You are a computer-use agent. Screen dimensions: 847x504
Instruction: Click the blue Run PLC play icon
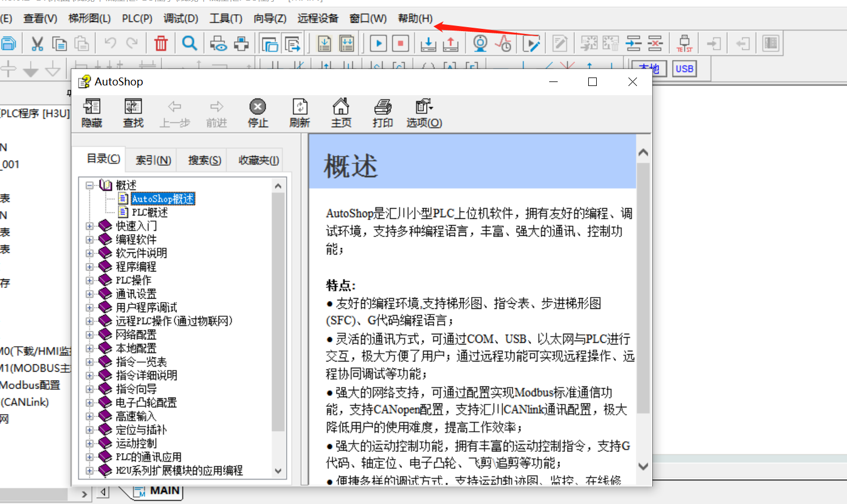click(379, 44)
